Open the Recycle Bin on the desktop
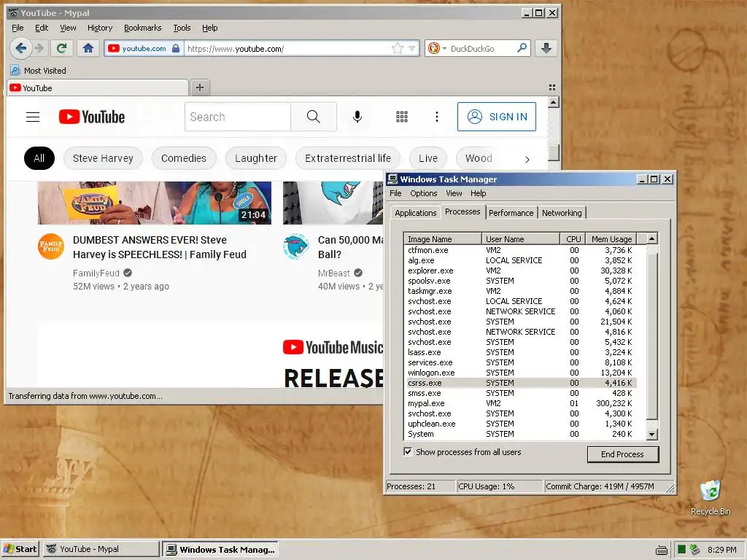747x560 pixels. pyautogui.click(x=711, y=497)
